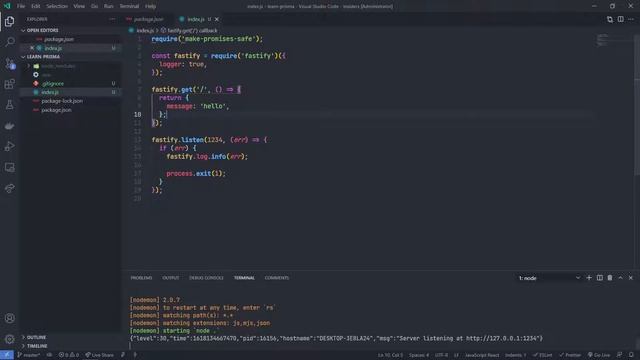The image size is (640, 360).
Task: Click the Spaces: 4 indentation setting
Action: point(419,355)
